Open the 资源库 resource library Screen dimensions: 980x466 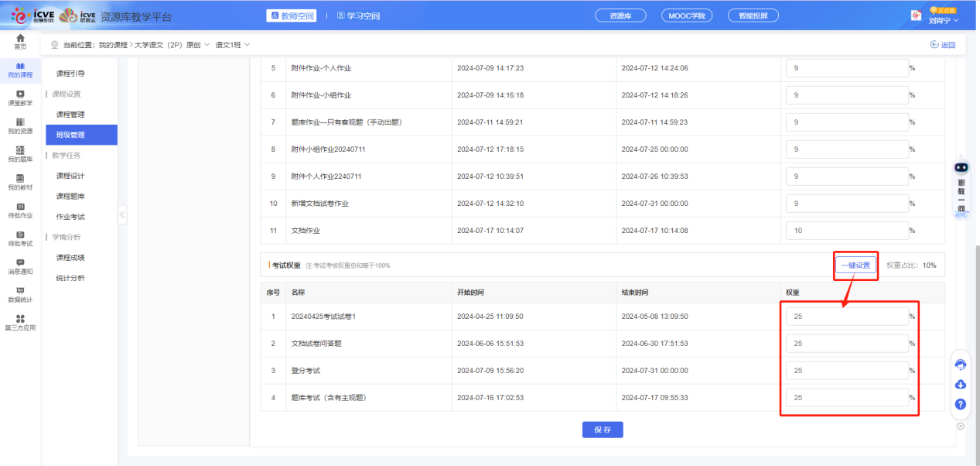(x=620, y=15)
